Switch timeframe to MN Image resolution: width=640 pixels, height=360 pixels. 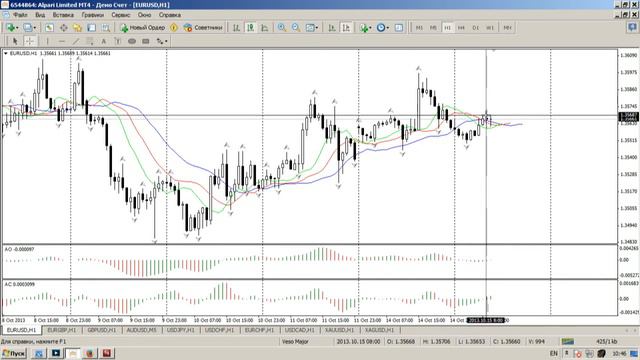coord(507,28)
